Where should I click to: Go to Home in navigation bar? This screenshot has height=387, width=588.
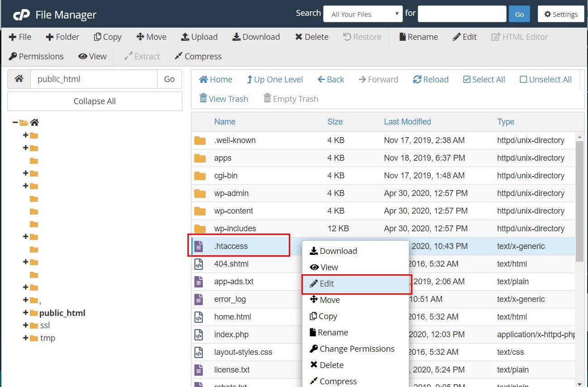(215, 80)
